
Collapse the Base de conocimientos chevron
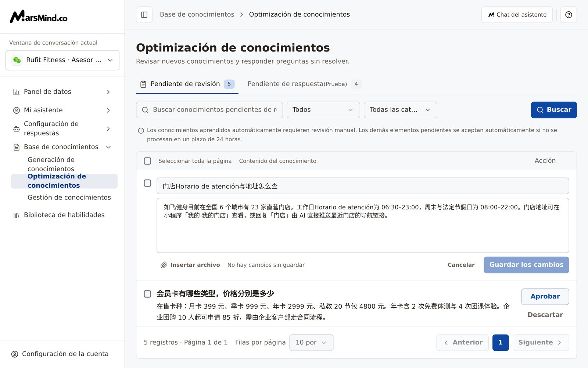point(108,147)
